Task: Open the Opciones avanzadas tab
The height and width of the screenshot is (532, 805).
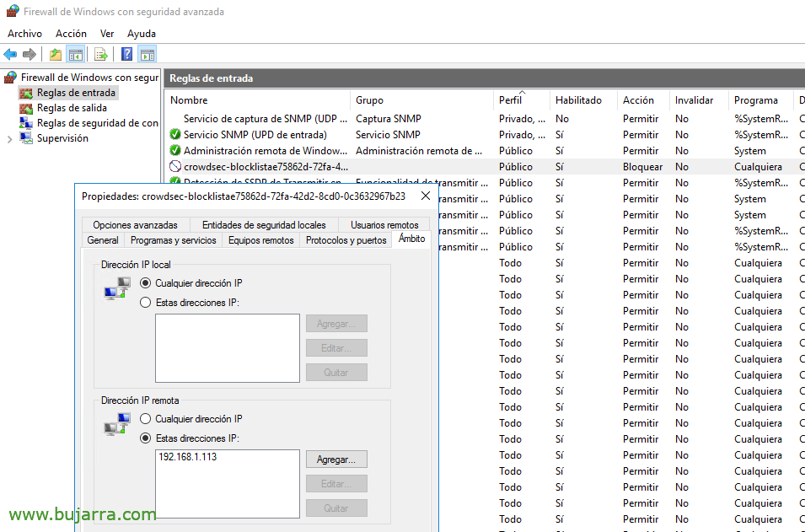Action: (135, 225)
